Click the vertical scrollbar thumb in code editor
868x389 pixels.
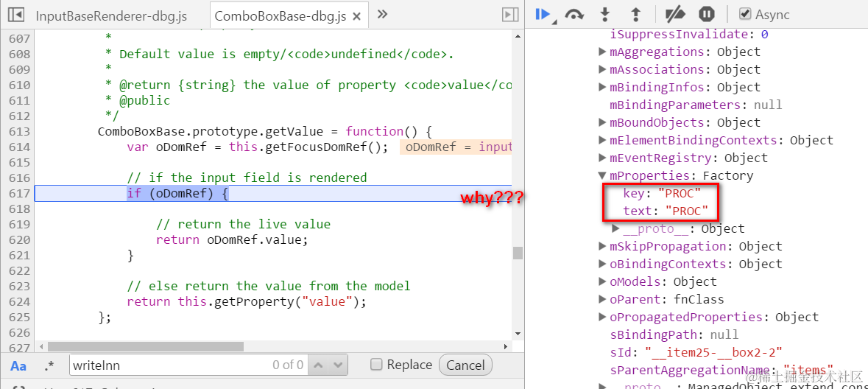[x=518, y=253]
